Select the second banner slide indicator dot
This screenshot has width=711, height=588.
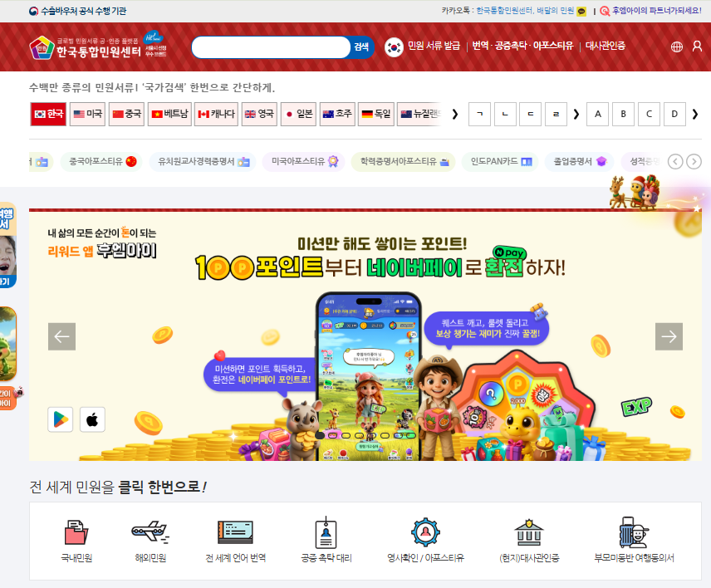pos(333,435)
